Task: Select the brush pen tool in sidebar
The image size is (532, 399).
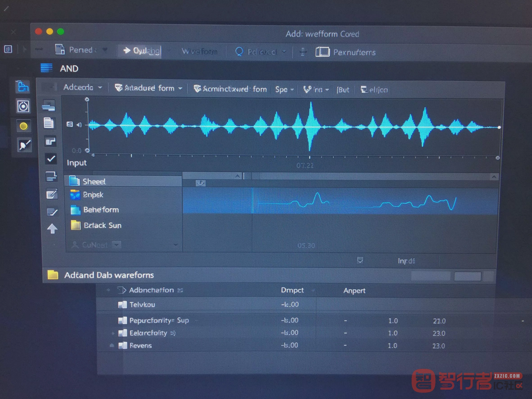Action: click(x=25, y=145)
